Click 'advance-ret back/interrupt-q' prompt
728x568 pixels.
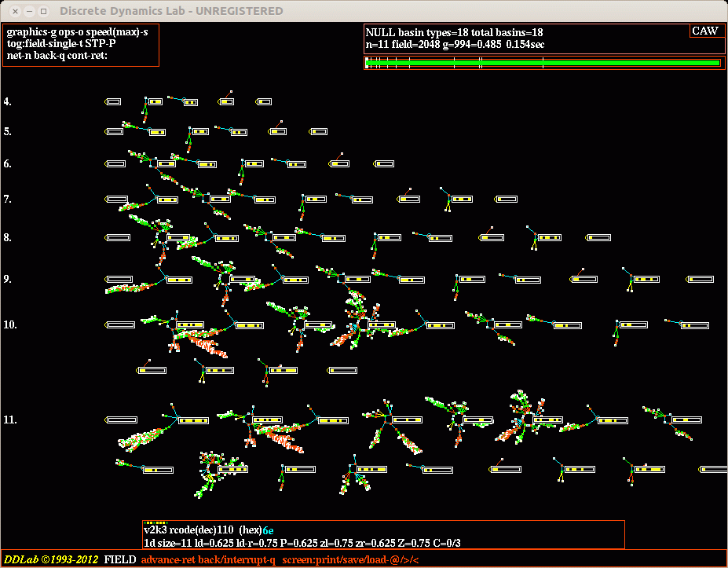pyautogui.click(x=208, y=559)
